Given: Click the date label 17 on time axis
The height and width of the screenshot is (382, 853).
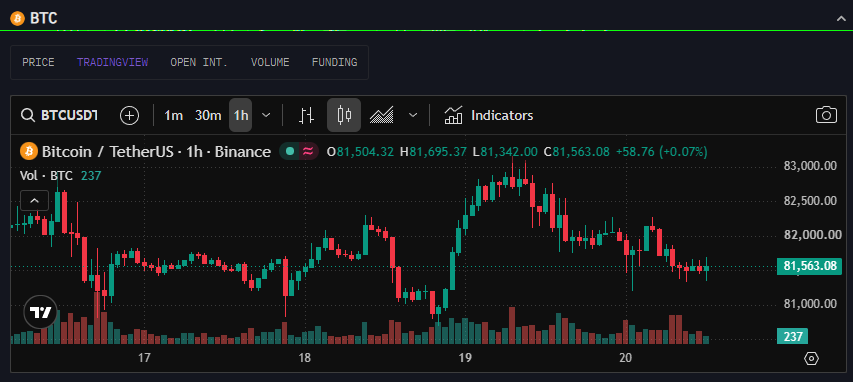Looking at the screenshot, I should point(144,358).
